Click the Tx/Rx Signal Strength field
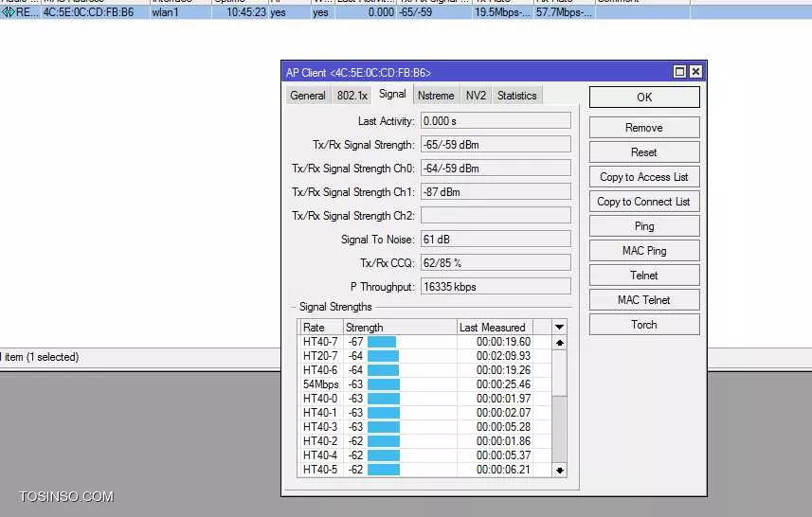This screenshot has height=517, width=812. point(496,144)
